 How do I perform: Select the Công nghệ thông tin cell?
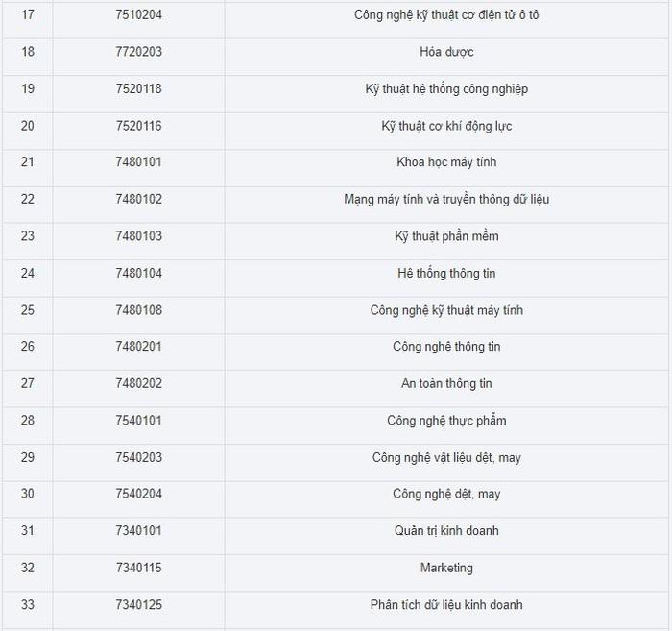[446, 347]
